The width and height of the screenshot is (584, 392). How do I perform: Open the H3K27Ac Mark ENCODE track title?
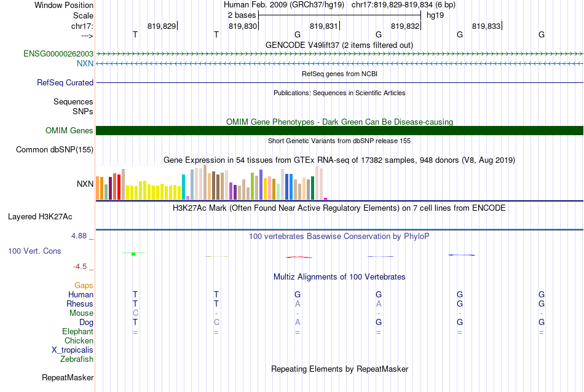pos(339,208)
